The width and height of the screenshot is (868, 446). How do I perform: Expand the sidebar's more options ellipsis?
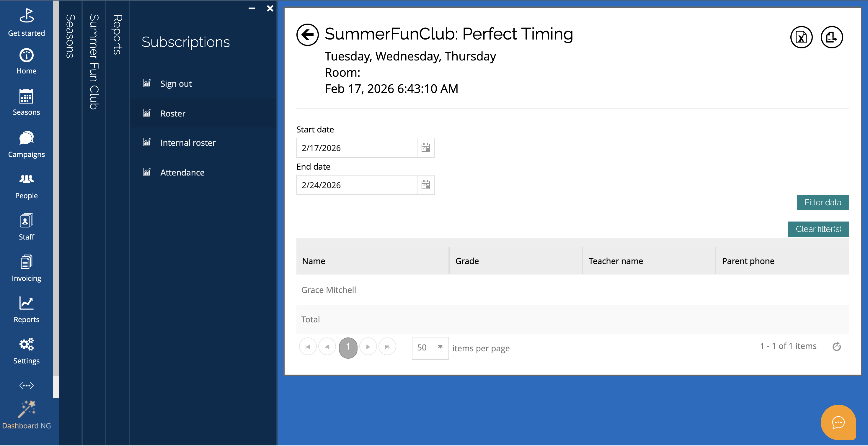[x=26, y=386]
